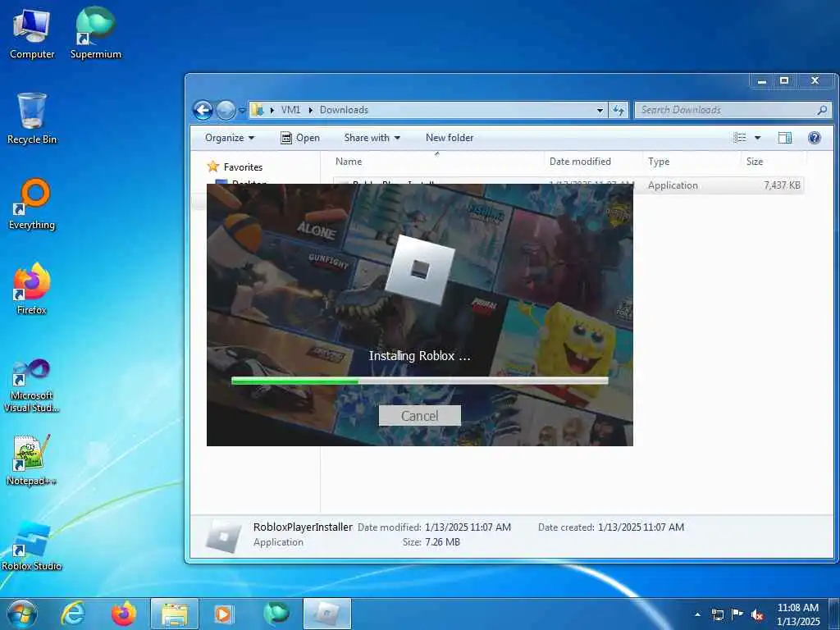
Task: Select the Microsoft Visual Studio desktop shortcut
Action: pyautogui.click(x=32, y=386)
